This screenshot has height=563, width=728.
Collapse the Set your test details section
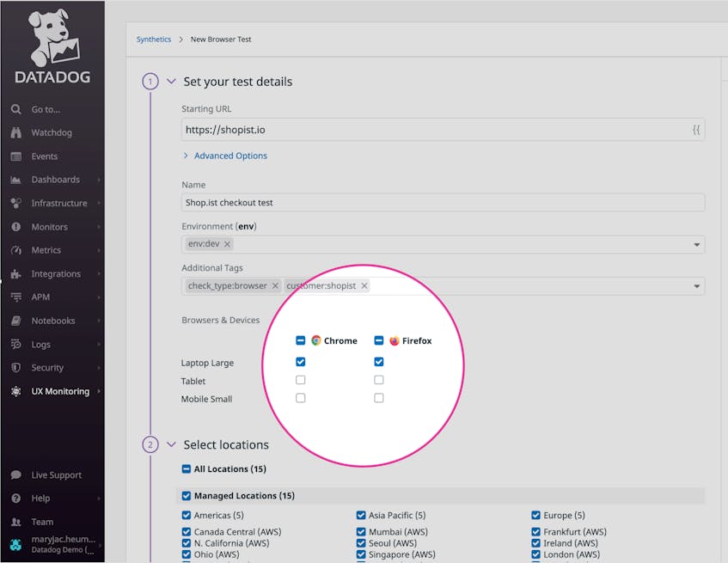(171, 82)
